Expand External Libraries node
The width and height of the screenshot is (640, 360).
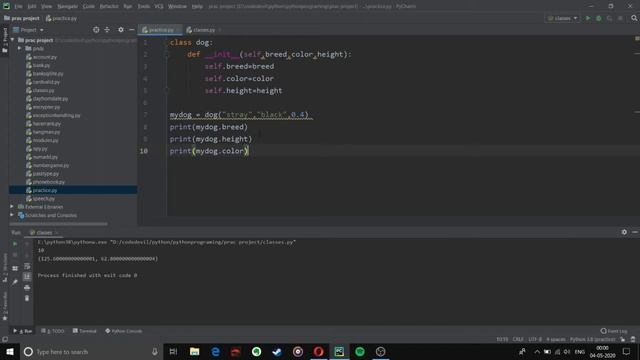12,207
